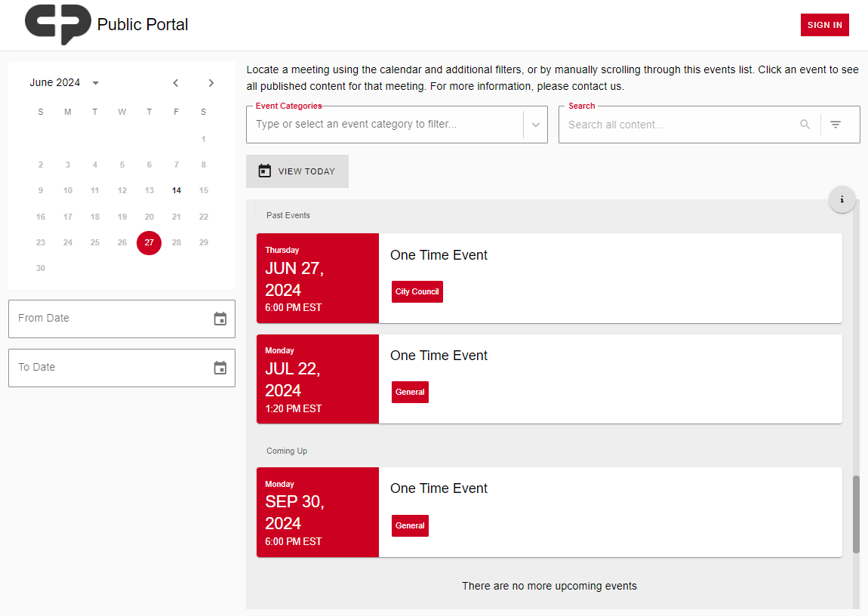
Task: Click the CP Public Portal logo
Action: (x=57, y=24)
